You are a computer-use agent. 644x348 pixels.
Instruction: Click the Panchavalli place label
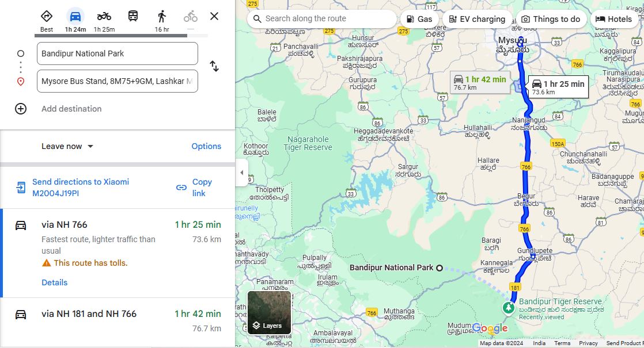click(x=301, y=47)
